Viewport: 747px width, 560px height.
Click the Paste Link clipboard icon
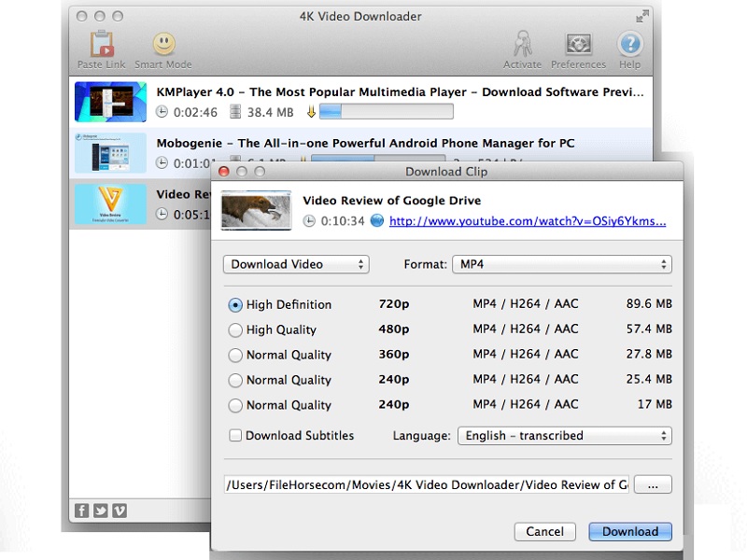point(102,44)
